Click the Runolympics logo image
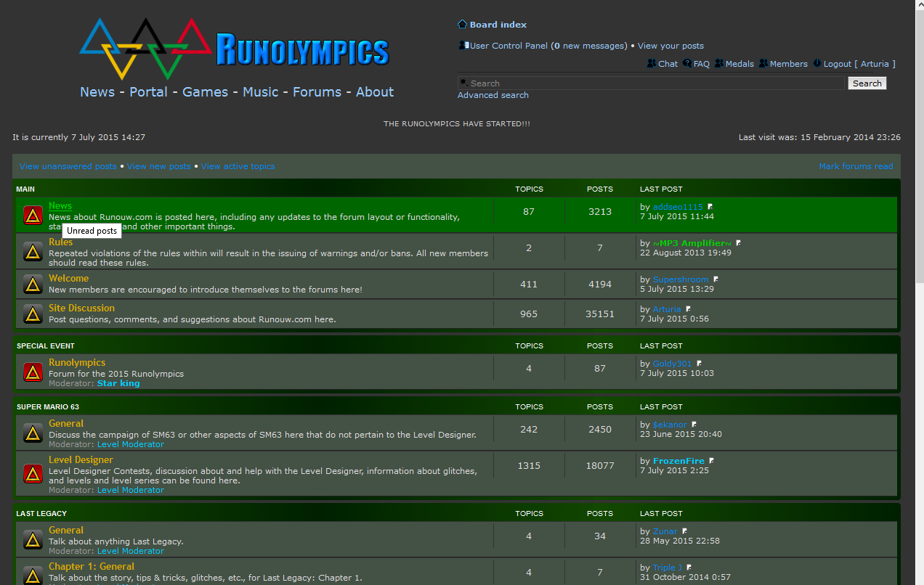This screenshot has width=924, height=585. pos(235,49)
